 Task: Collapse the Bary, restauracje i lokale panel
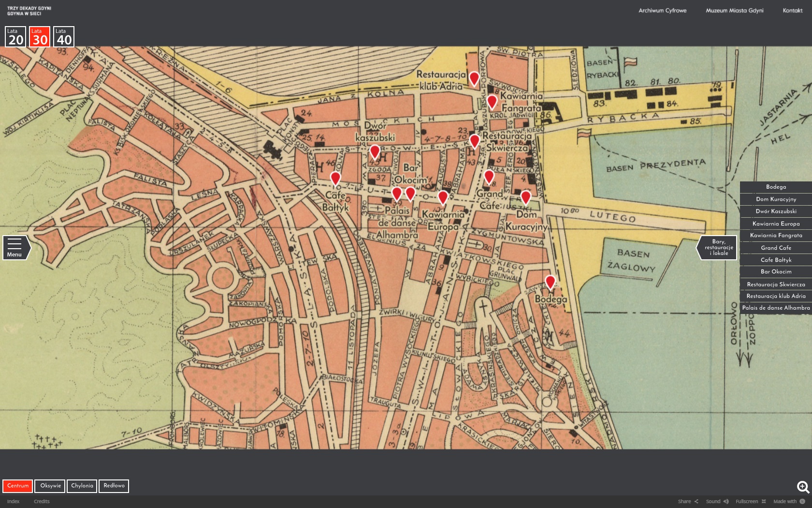pos(717,247)
